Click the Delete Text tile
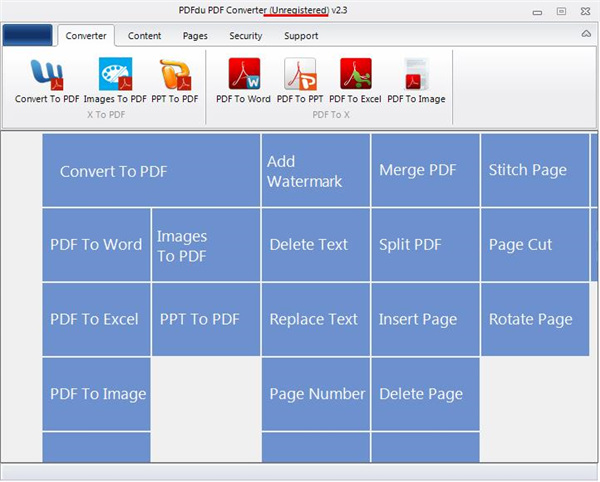Viewport: 600px width, 482px height. [x=315, y=245]
